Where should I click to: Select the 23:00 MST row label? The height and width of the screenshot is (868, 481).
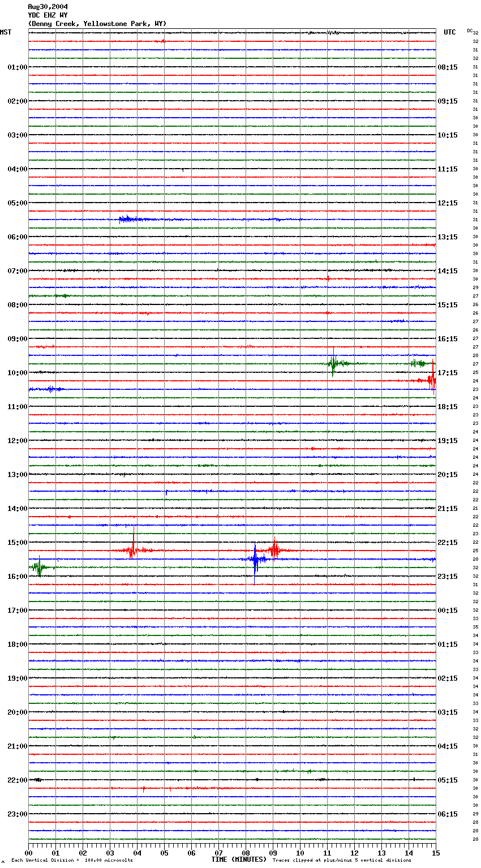17,814
